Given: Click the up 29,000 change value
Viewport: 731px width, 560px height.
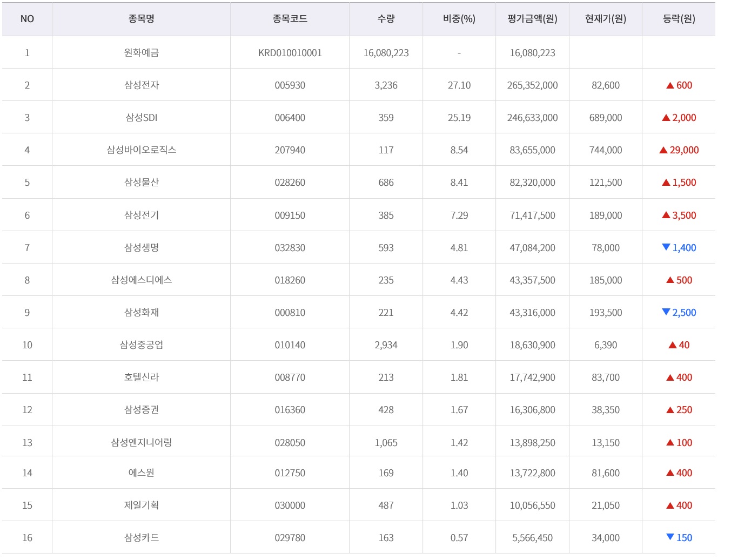Looking at the screenshot, I should [679, 150].
